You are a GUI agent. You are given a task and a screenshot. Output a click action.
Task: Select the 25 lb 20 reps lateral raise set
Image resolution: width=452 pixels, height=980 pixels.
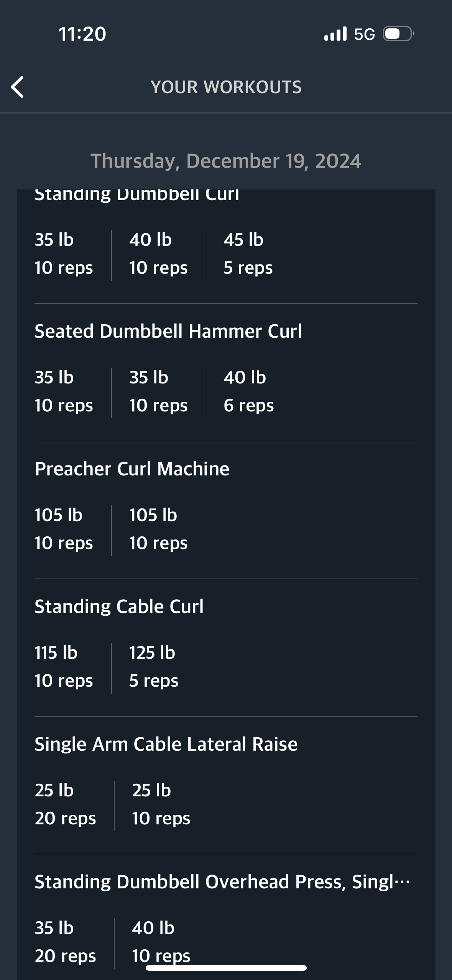point(65,804)
